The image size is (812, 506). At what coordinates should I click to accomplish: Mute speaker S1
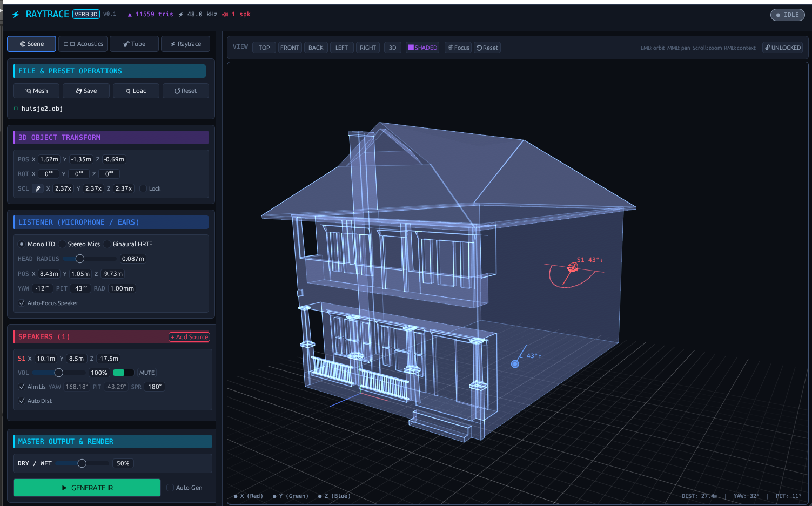146,373
